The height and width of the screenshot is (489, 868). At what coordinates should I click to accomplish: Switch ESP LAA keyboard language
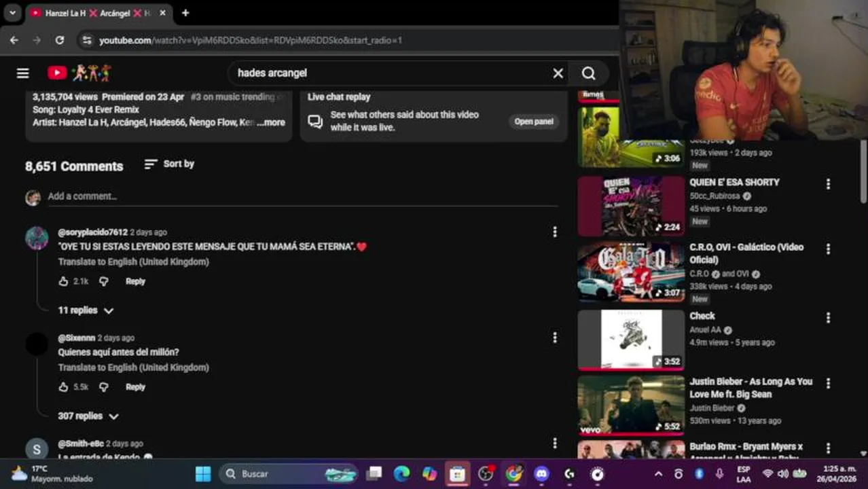click(x=744, y=473)
